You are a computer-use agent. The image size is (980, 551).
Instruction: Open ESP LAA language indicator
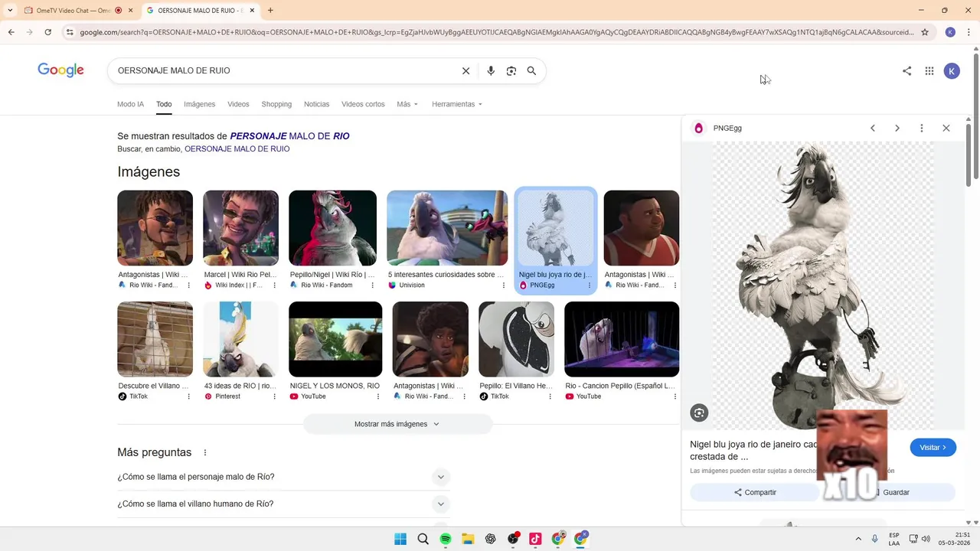coord(894,539)
